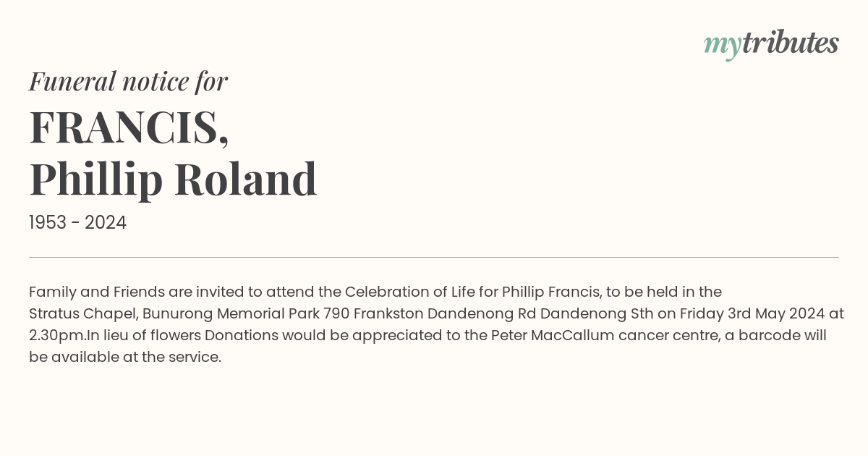Screen dimensions: 868x456
Task: Click 'be available at the service' line
Action: coord(125,357)
